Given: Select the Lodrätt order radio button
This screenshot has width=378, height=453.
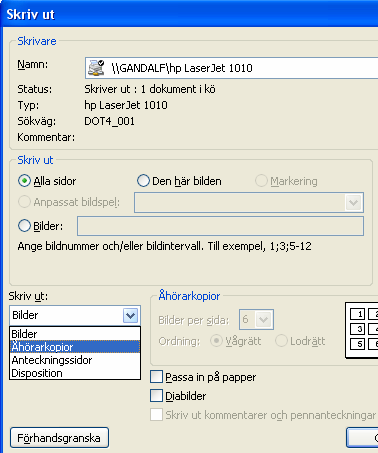Looking at the screenshot, I should (281, 341).
